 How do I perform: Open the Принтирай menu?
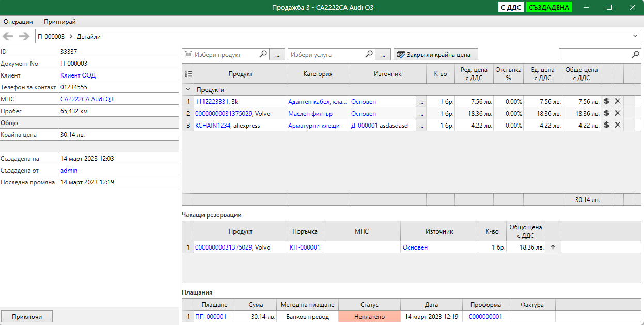60,22
